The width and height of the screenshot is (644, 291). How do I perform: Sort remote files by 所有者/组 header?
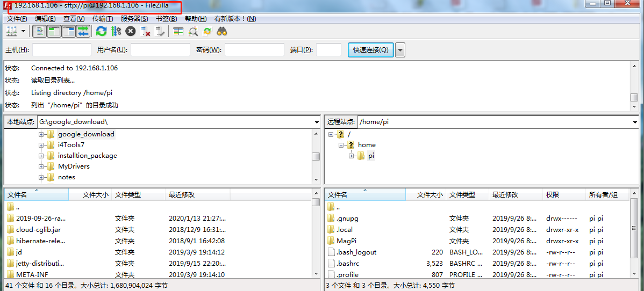[x=606, y=194]
